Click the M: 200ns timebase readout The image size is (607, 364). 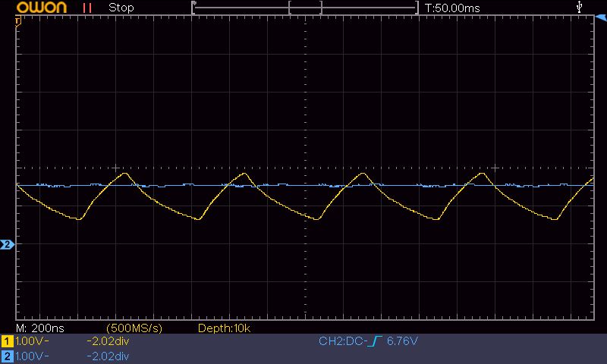[40, 328]
